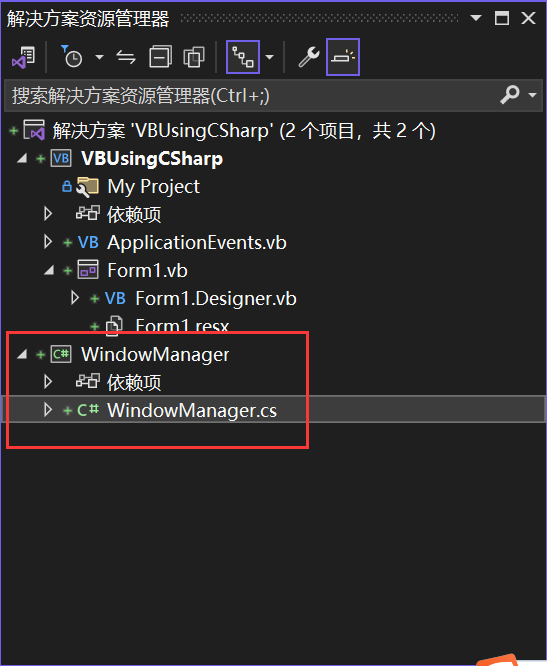Expand the ApplicationEvents.vb node
547x666 pixels.
coord(48,242)
